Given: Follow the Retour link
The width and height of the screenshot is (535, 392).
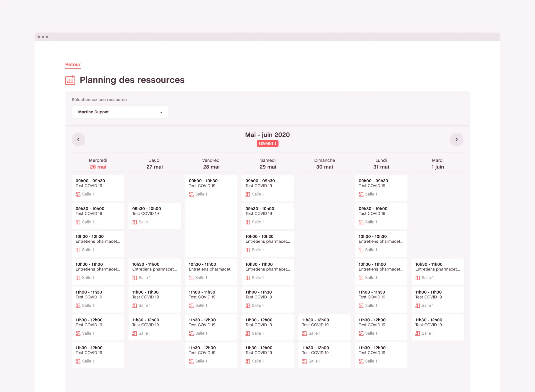Looking at the screenshot, I should (73, 64).
